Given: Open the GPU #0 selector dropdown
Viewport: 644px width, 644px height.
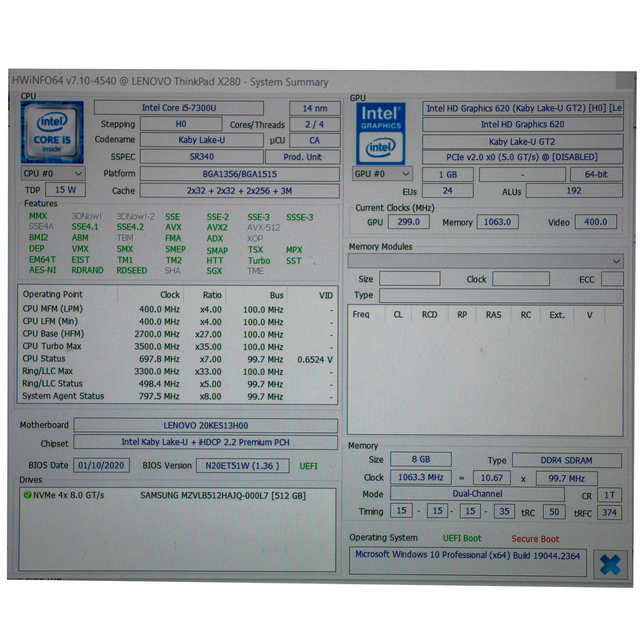Looking at the screenshot, I should 382,174.
